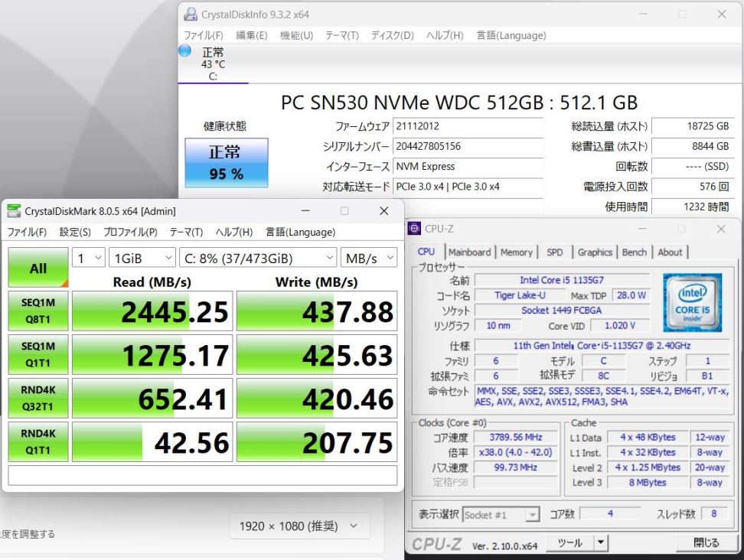This screenshot has height=560, width=744.
Task: Switch to the Mainboard tab in CPU-Z
Action: click(x=469, y=252)
